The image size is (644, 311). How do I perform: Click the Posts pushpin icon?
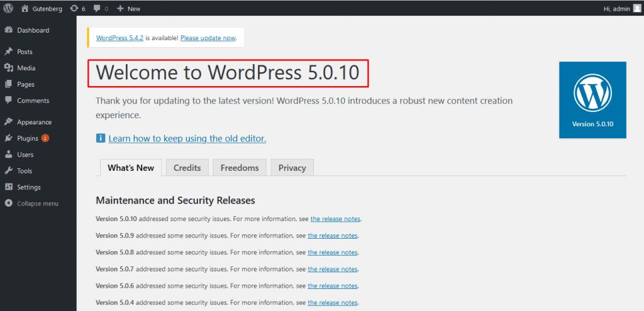(9, 52)
